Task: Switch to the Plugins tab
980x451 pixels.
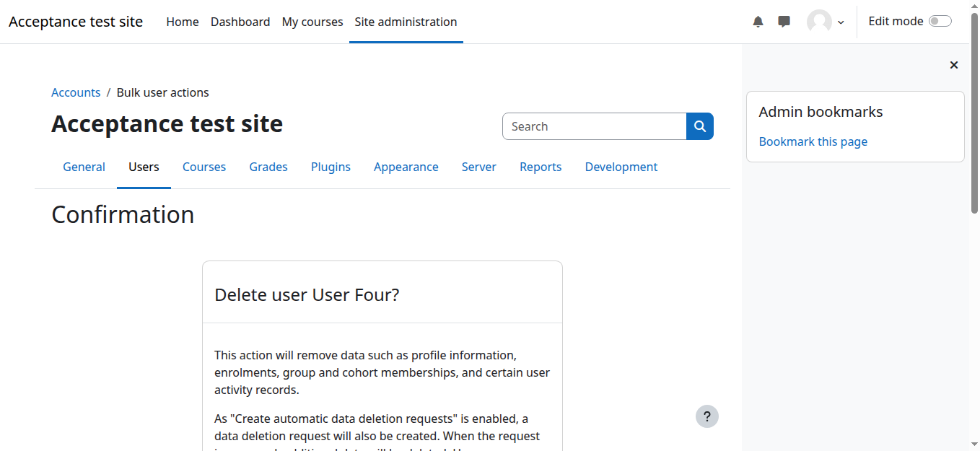Action: click(x=331, y=167)
